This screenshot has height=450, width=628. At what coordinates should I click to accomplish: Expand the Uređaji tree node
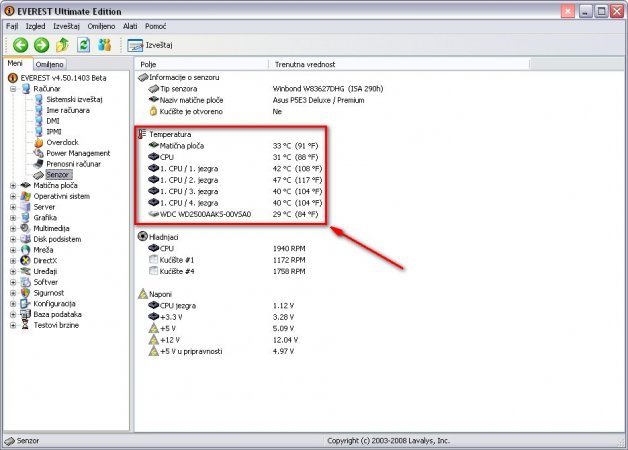click(13, 271)
